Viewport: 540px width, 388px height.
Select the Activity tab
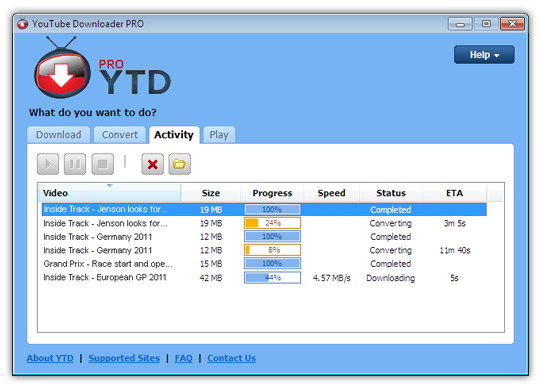[174, 135]
